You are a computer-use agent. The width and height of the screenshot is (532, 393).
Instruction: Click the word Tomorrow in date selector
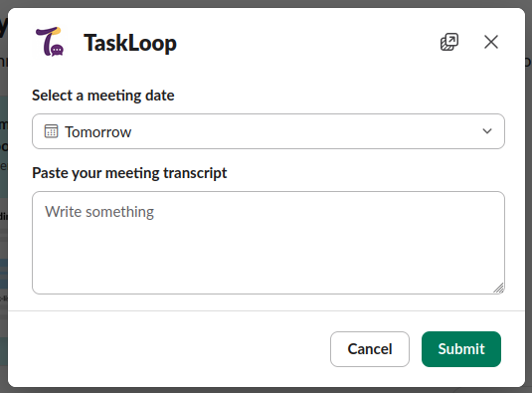[x=98, y=132]
